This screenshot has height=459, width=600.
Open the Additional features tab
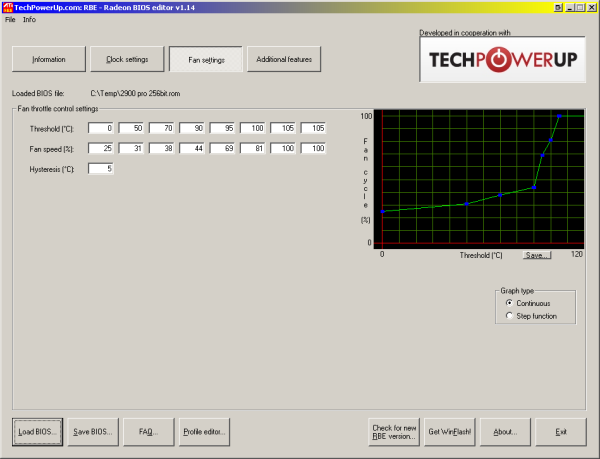coord(284,59)
